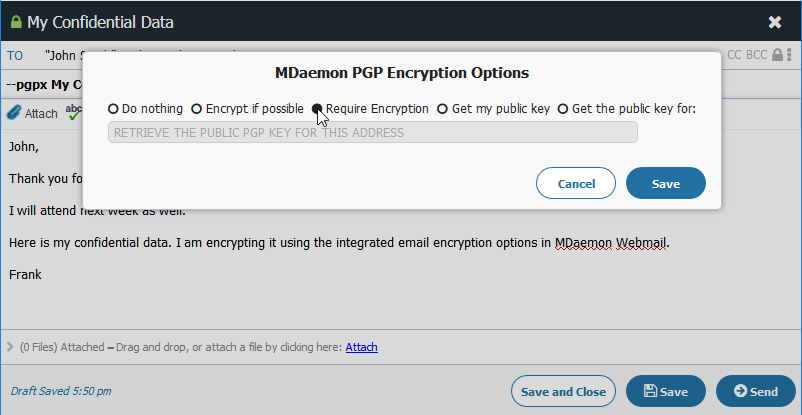802x415 pixels.
Task: Show the BCC recipient field
Action: pyautogui.click(x=757, y=55)
